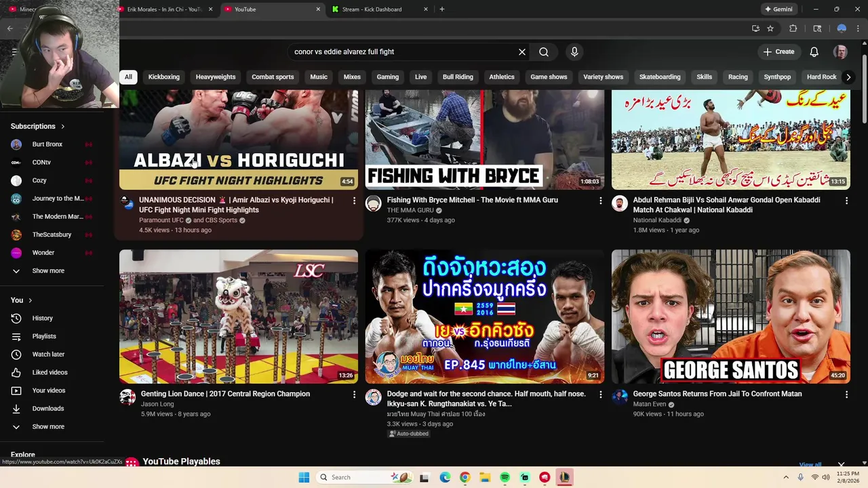Open options for Abdul Rehman Bijli video
The width and height of the screenshot is (868, 488).
(846, 201)
